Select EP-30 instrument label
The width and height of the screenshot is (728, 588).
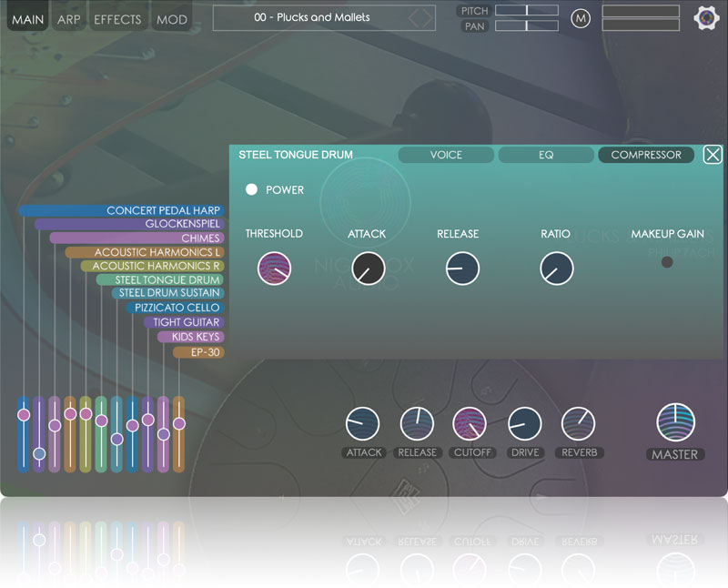click(x=198, y=352)
